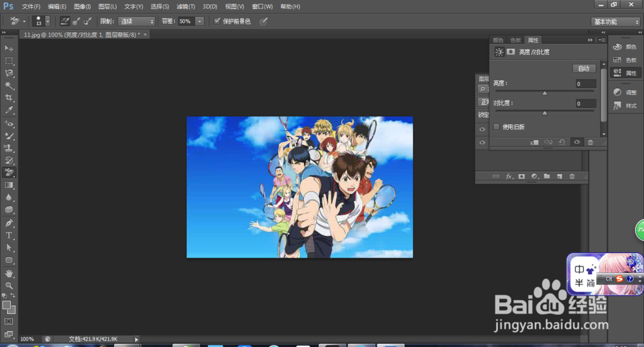644x347 pixels.
Task: Select the Crop tool
Action: [8, 98]
